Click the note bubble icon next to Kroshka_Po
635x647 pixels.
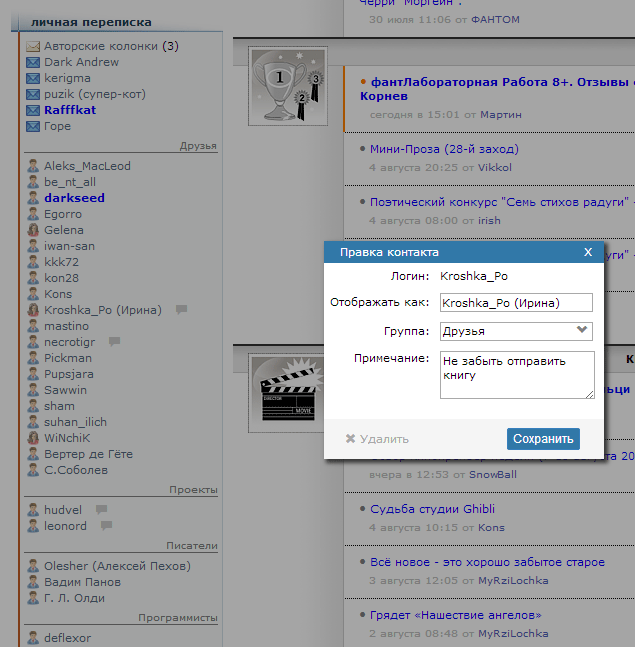[x=181, y=310]
